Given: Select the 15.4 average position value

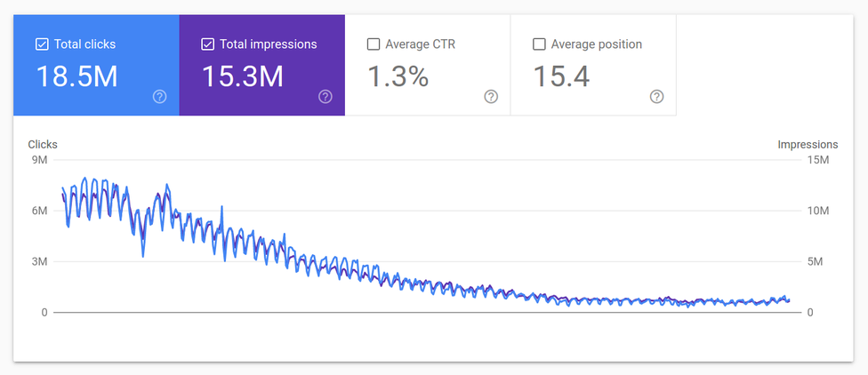Looking at the screenshot, I should (561, 76).
